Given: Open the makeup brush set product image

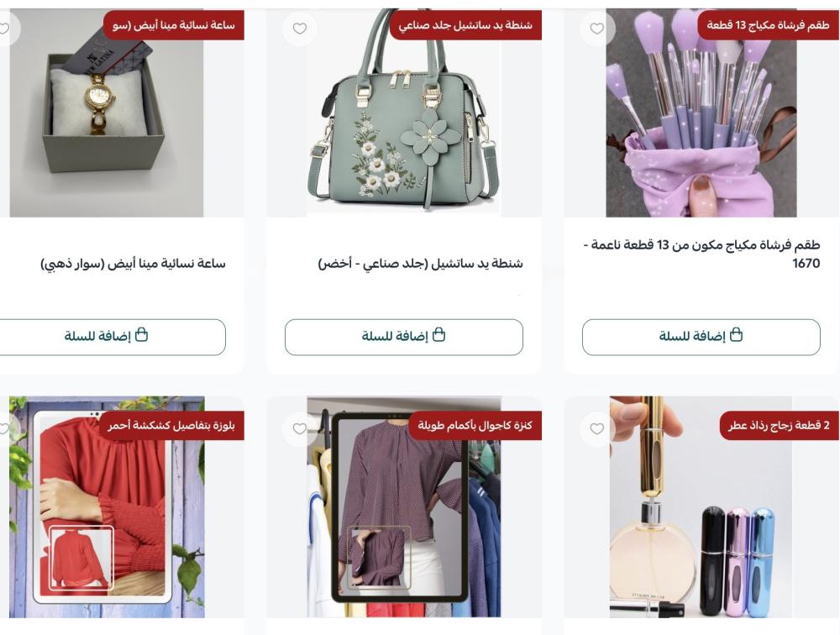Looking at the screenshot, I should click(x=701, y=113).
